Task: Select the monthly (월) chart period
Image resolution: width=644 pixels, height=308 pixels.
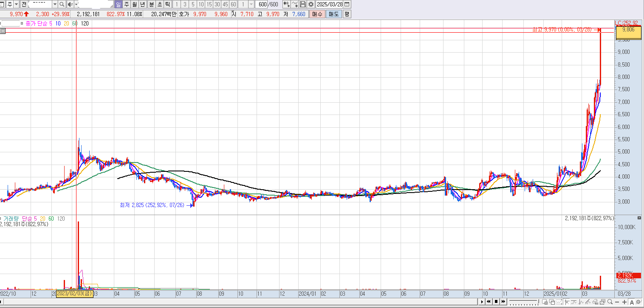Action: 134,4
